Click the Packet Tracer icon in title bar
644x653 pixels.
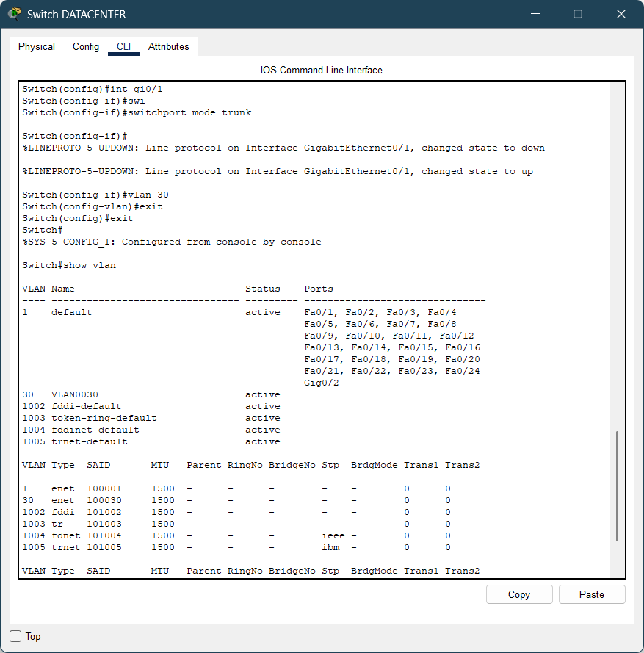[x=15, y=14]
